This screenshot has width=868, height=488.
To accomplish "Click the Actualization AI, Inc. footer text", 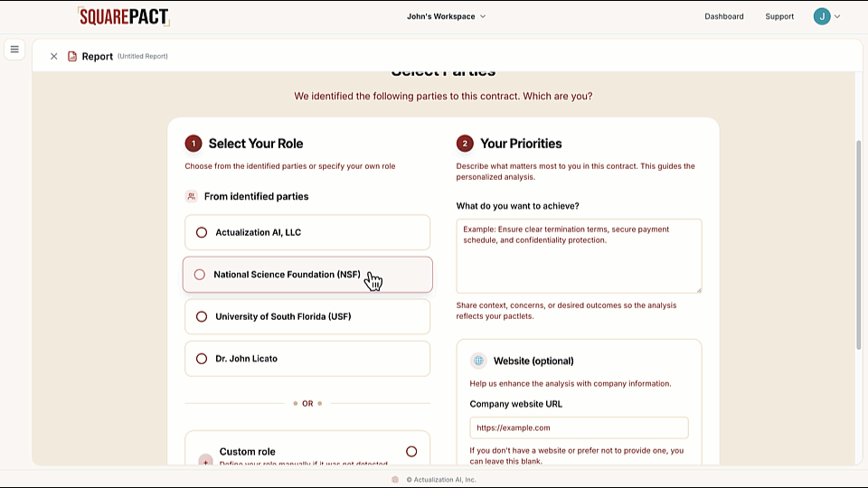I will (441, 480).
